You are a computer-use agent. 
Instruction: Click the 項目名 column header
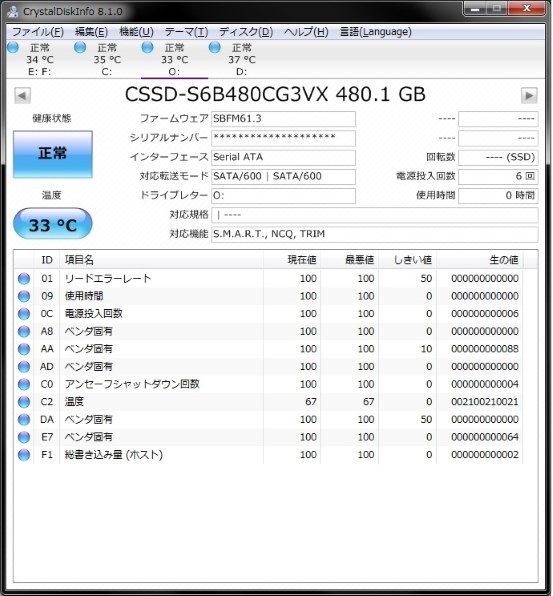(x=161, y=260)
